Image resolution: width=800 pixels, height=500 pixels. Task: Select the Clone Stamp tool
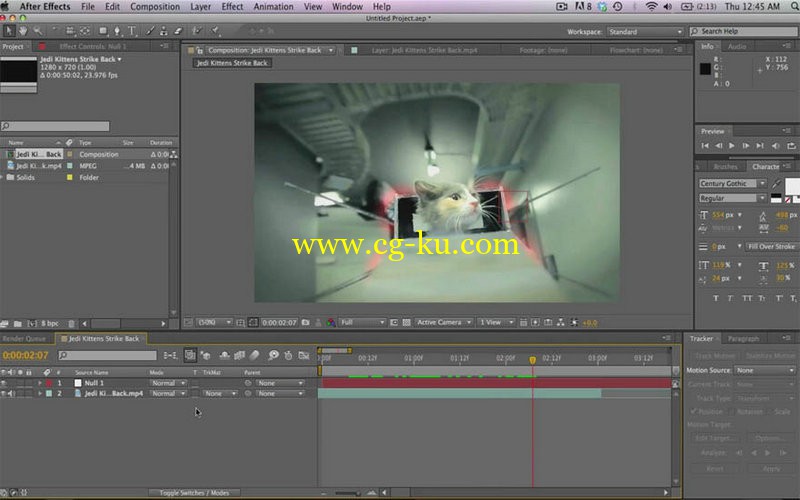coord(164,31)
